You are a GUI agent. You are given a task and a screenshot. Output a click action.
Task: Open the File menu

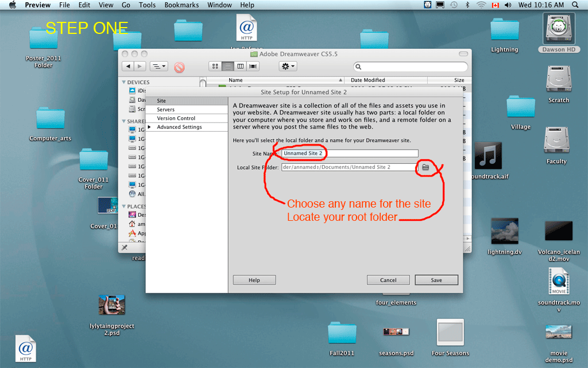64,5
